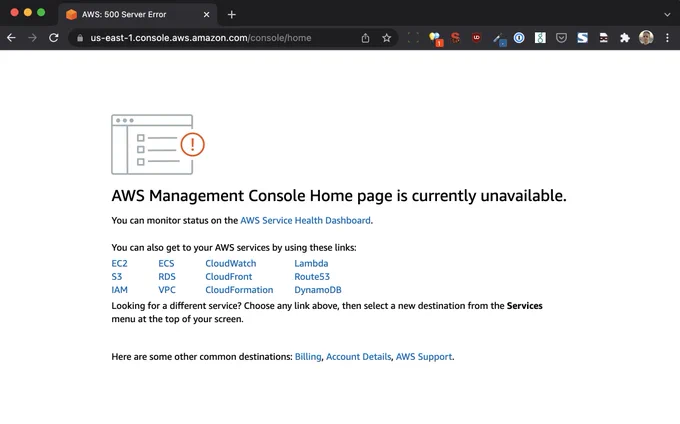
Task: Click the green figure extension icon
Action: [540, 38]
